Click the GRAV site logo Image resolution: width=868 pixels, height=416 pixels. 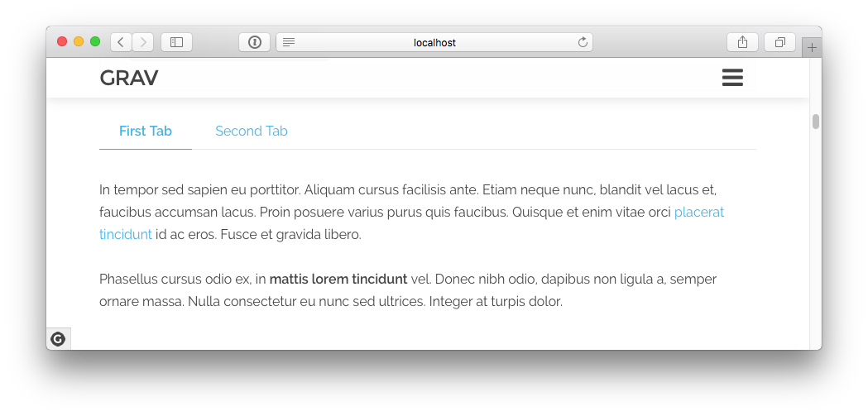click(129, 78)
